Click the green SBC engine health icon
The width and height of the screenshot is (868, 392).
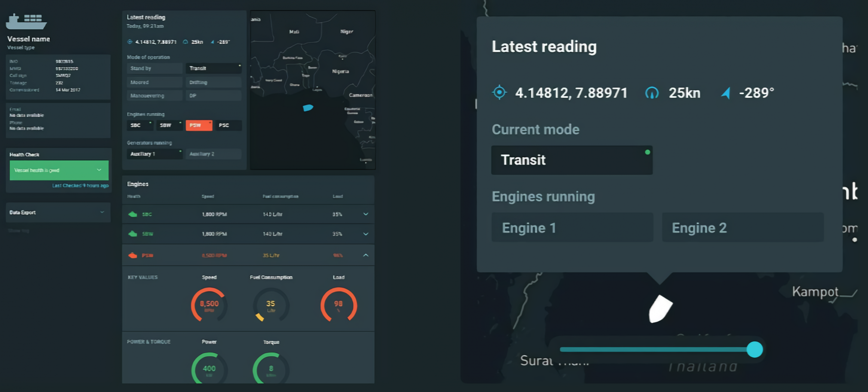click(x=133, y=214)
